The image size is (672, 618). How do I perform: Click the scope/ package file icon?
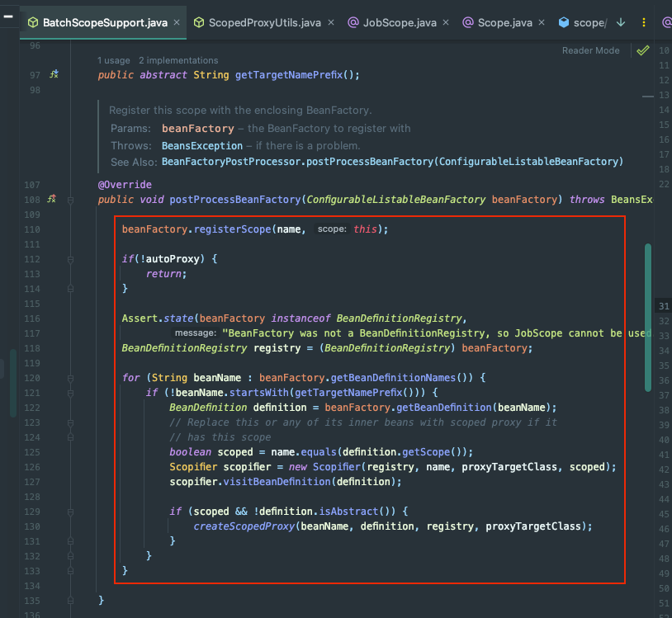pos(564,22)
